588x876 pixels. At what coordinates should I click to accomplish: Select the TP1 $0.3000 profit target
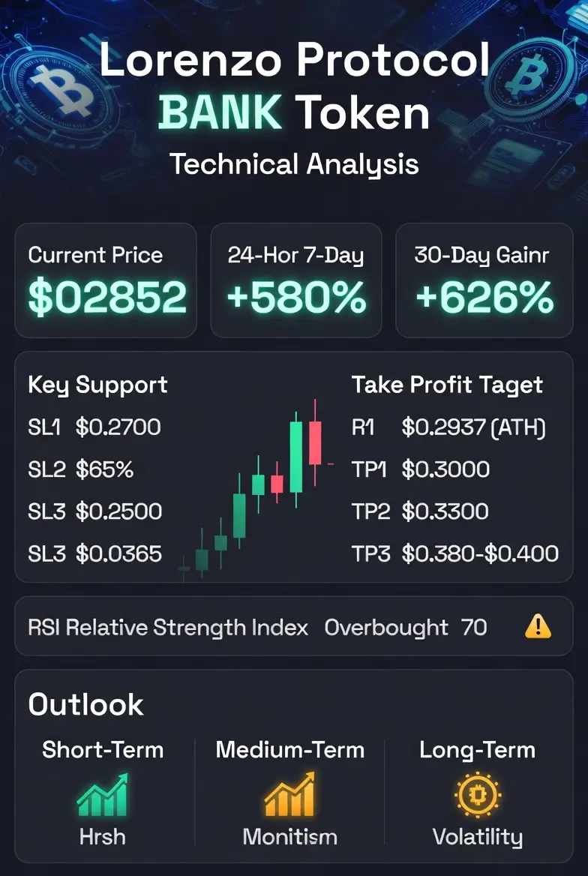(x=420, y=469)
